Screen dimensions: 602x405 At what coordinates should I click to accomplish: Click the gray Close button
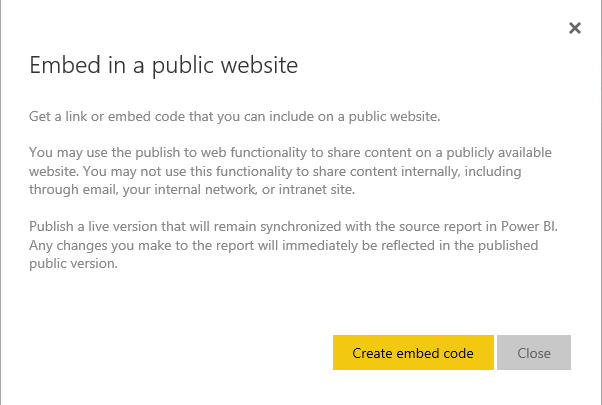534,352
